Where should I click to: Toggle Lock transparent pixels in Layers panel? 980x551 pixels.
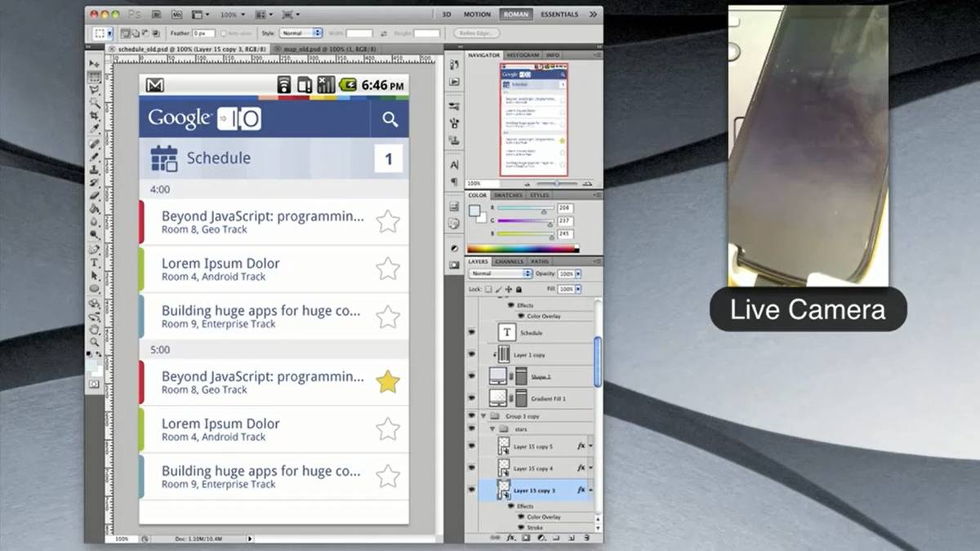pyautogui.click(x=488, y=289)
